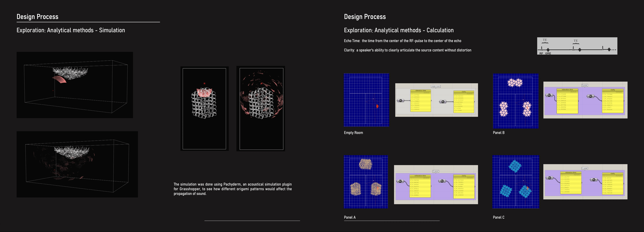This screenshot has height=232, width=644.
Task: Select the number slider feeding Panel A clarity panel
Action: pos(442,181)
